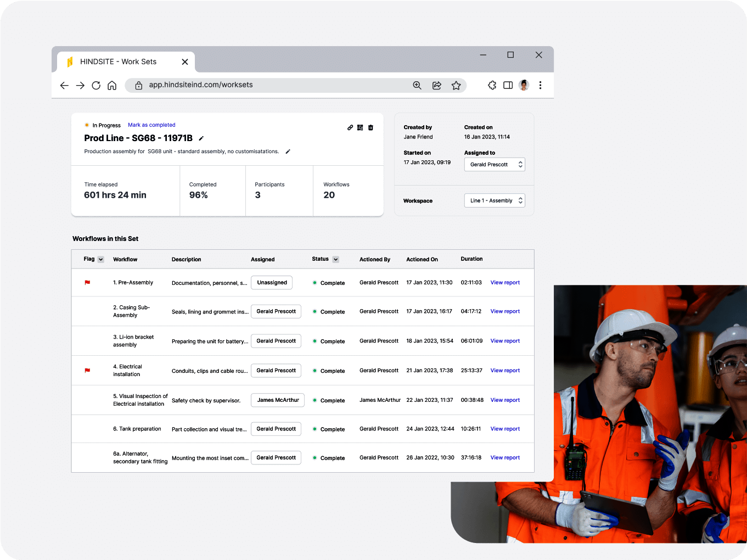Copy the work set link icon
The width and height of the screenshot is (747, 560).
[350, 127]
